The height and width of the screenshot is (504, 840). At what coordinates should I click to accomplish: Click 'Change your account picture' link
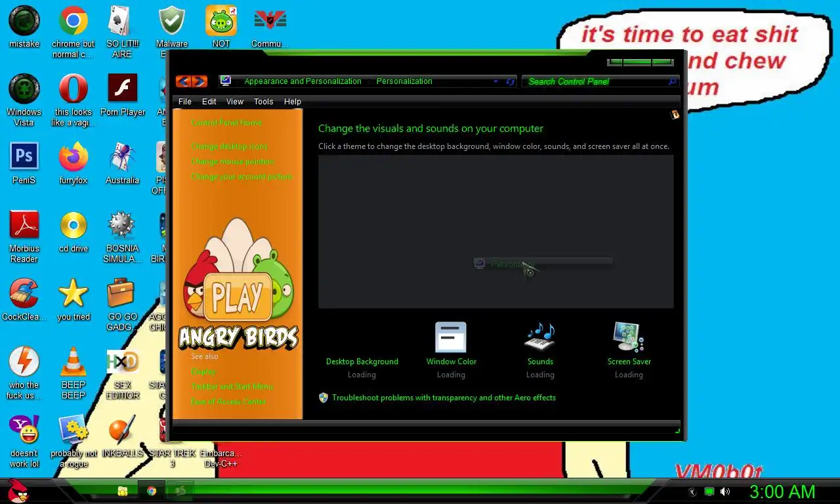[241, 177]
